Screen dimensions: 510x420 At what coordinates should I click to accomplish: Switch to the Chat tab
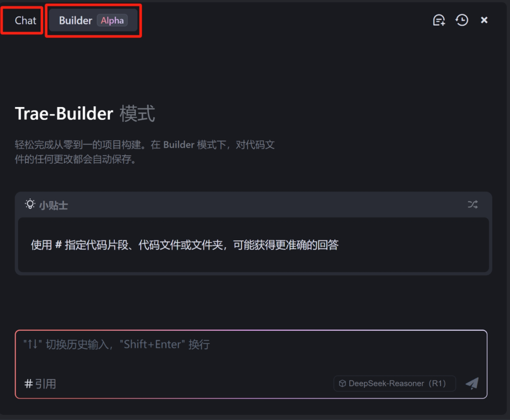click(x=25, y=20)
